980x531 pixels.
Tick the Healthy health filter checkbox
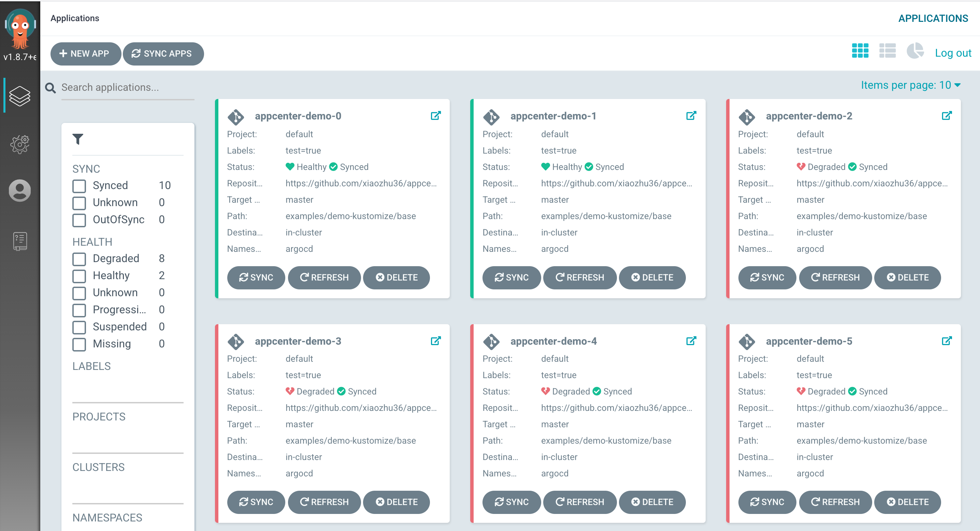pyautogui.click(x=79, y=276)
